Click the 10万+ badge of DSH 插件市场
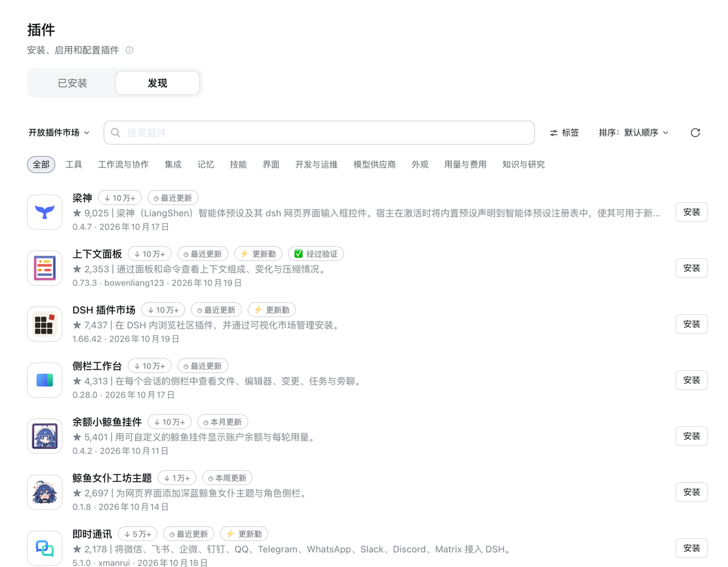 click(163, 310)
